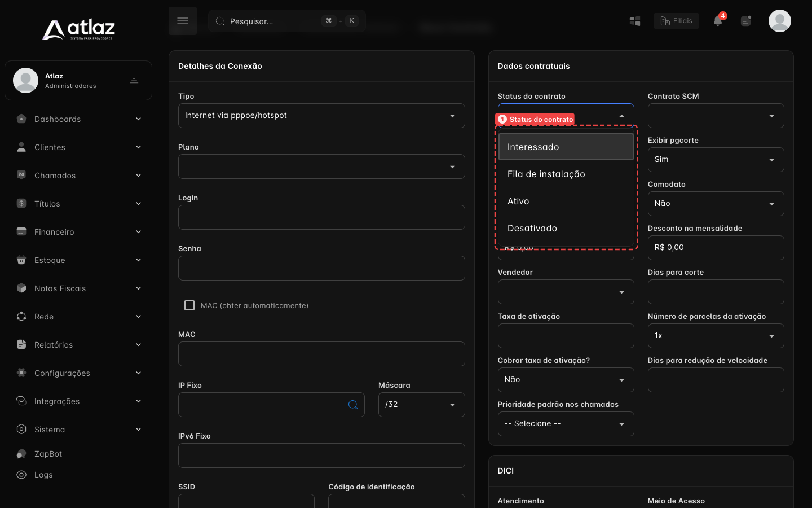Choose Desativado from status list
Screen dimensions: 812x508
[566, 228]
